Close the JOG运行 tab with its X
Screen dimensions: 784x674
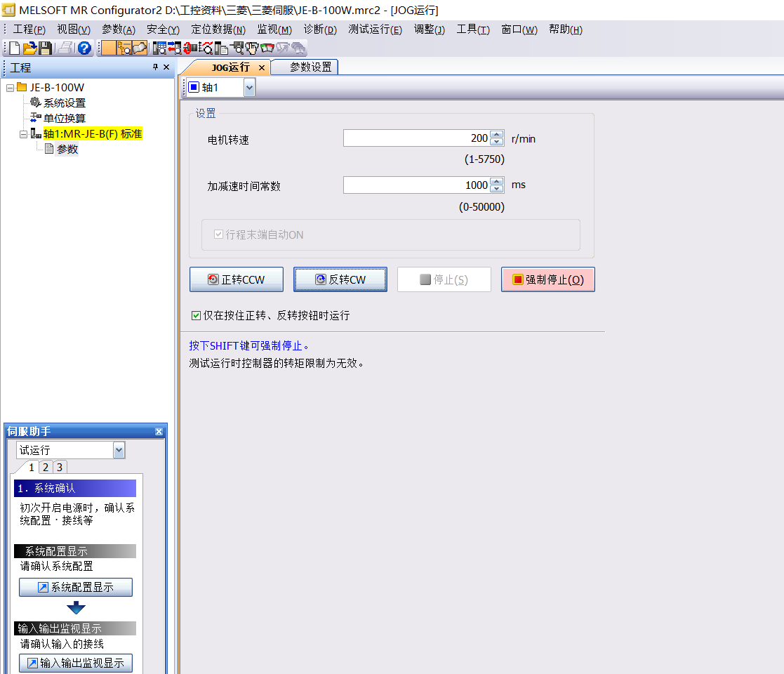point(262,67)
